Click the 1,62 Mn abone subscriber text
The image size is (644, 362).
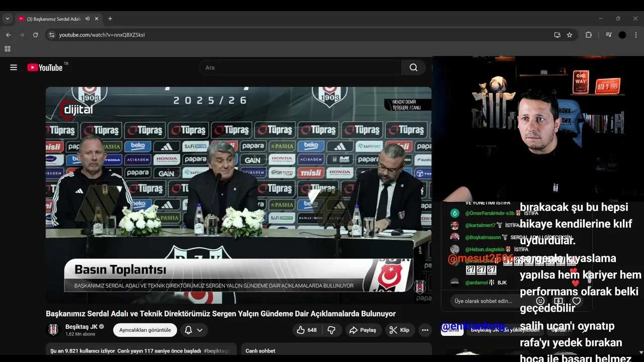(80, 334)
